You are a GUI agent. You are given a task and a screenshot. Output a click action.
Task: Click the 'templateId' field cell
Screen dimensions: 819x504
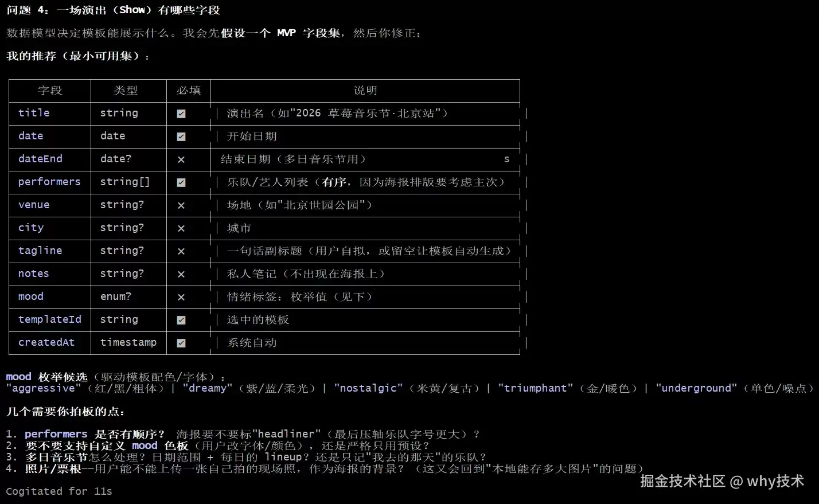pyautogui.click(x=50, y=319)
